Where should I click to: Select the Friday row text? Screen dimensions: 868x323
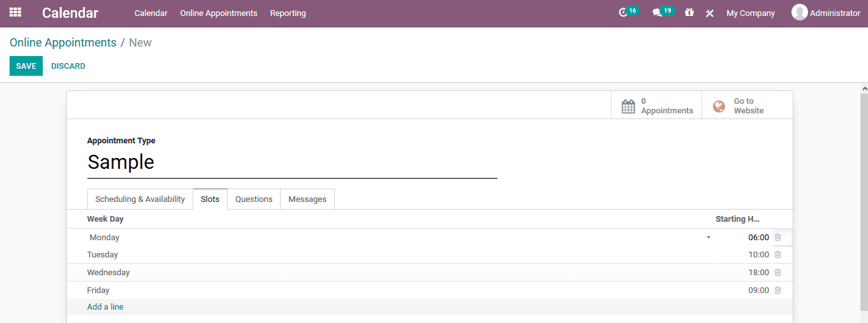pos(98,291)
